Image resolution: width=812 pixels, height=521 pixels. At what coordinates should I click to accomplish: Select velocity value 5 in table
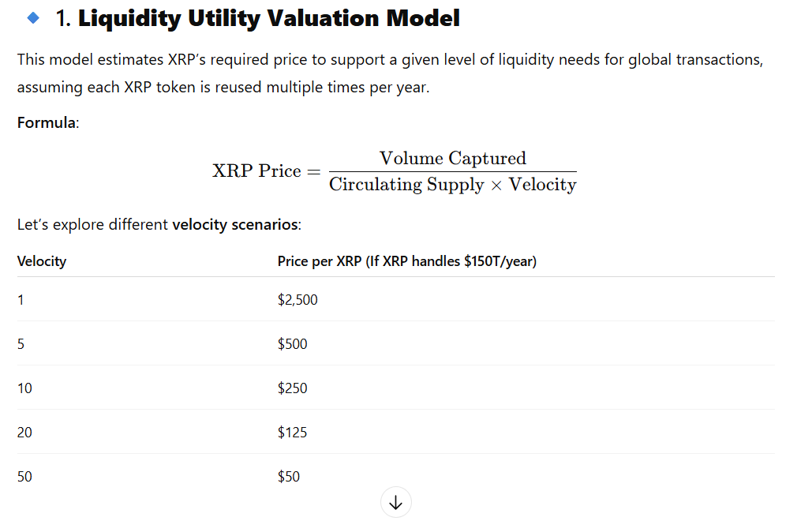coord(21,344)
